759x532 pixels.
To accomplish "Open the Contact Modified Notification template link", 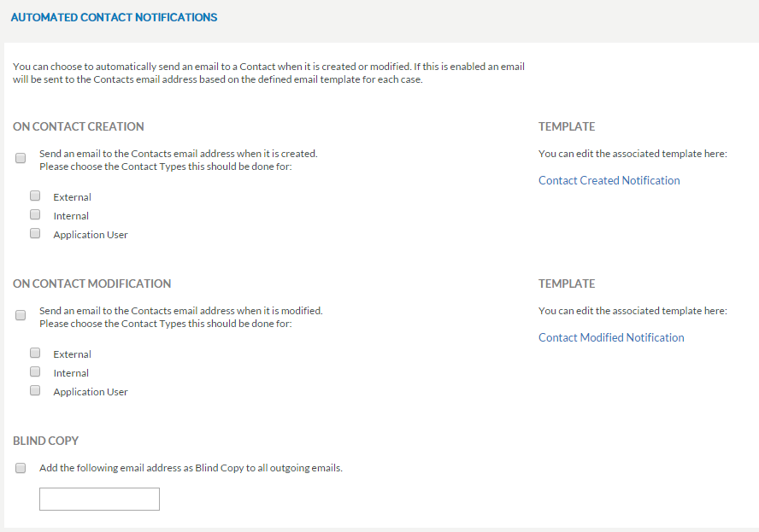I will tap(611, 337).
